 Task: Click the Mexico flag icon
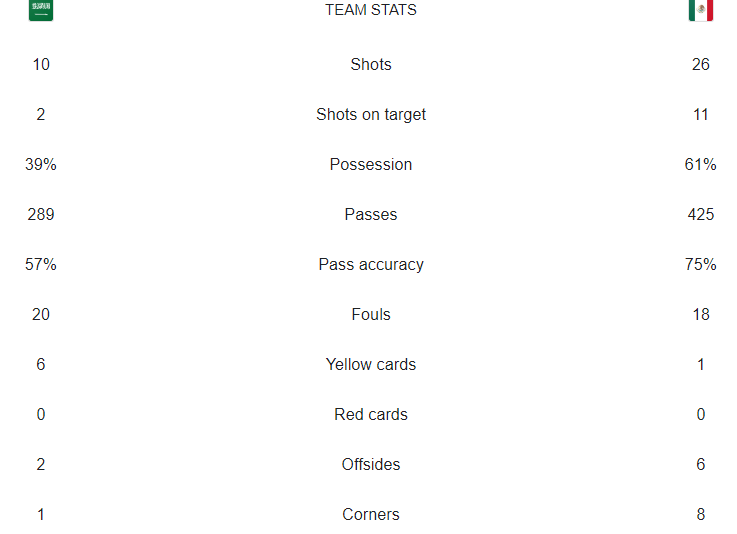tap(701, 10)
